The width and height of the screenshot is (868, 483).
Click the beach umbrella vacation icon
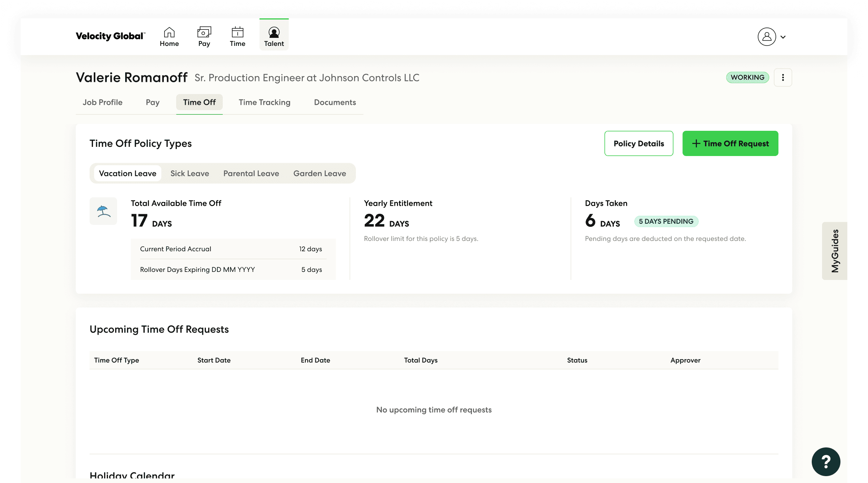point(103,211)
